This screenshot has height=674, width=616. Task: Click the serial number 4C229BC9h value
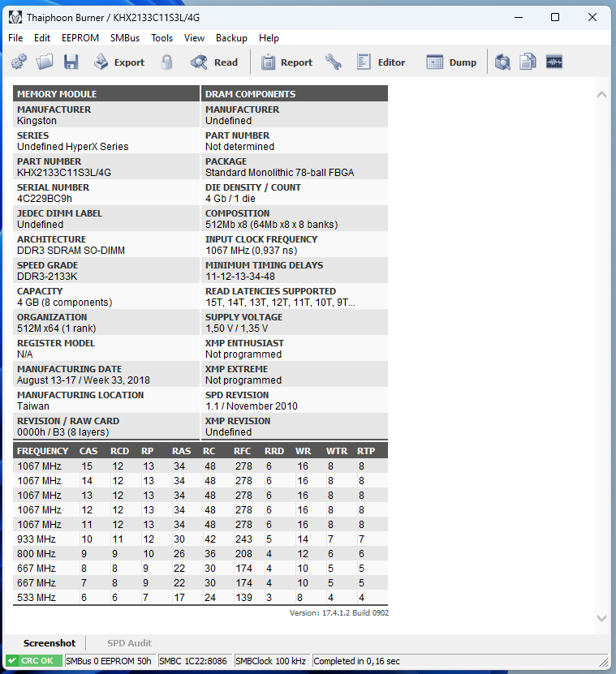pyautogui.click(x=45, y=199)
